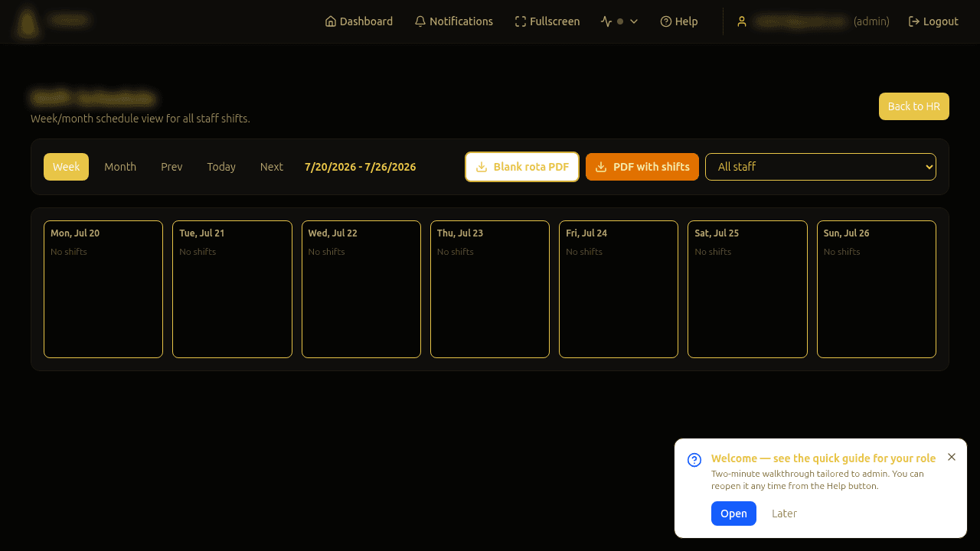Click the Logout arrow icon
Viewport: 980px width, 551px height.
tap(914, 21)
